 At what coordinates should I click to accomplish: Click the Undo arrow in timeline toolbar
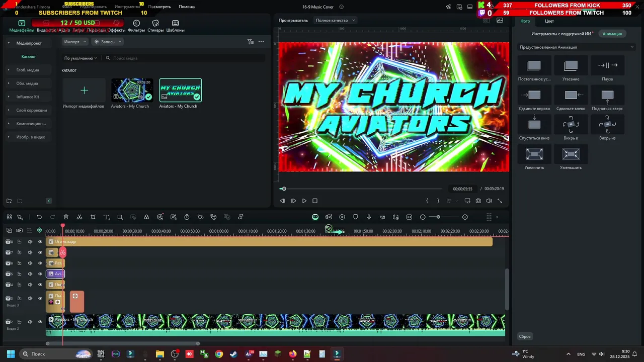[x=39, y=217]
